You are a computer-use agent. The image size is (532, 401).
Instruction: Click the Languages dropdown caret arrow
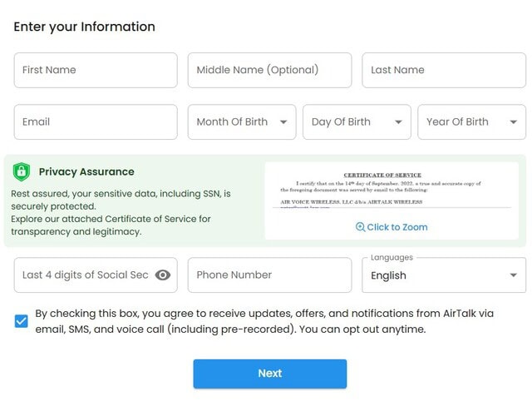point(513,275)
